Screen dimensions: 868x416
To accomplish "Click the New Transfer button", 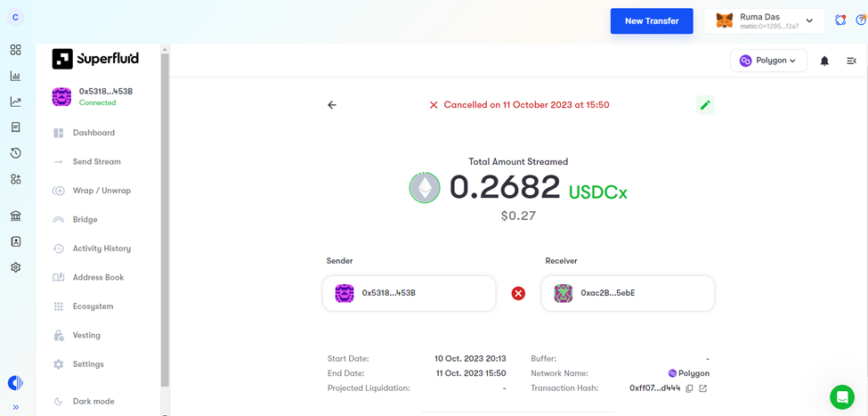I will pyautogui.click(x=651, y=20).
